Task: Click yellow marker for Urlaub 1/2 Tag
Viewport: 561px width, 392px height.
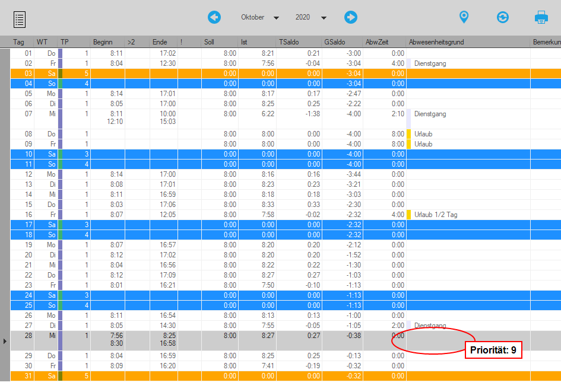Action: 408,215
